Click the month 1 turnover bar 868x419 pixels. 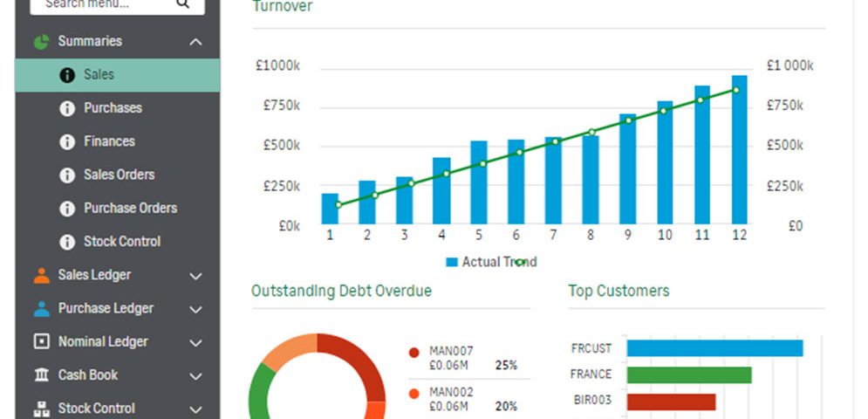click(330, 209)
